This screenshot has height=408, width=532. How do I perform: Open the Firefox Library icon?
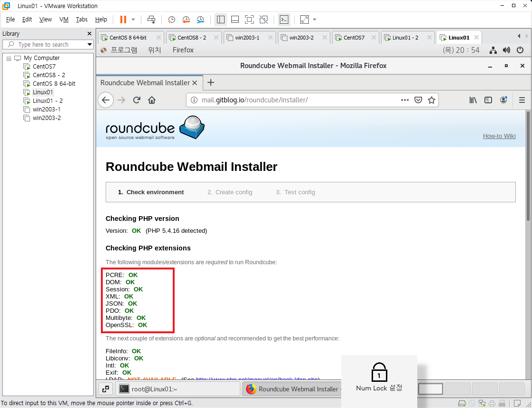[x=473, y=100]
